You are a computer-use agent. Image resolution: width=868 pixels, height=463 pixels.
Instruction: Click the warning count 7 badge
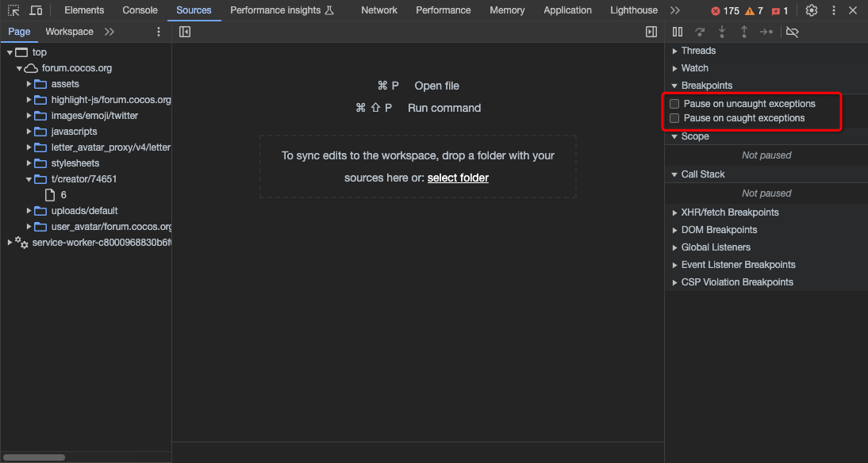[754, 11]
